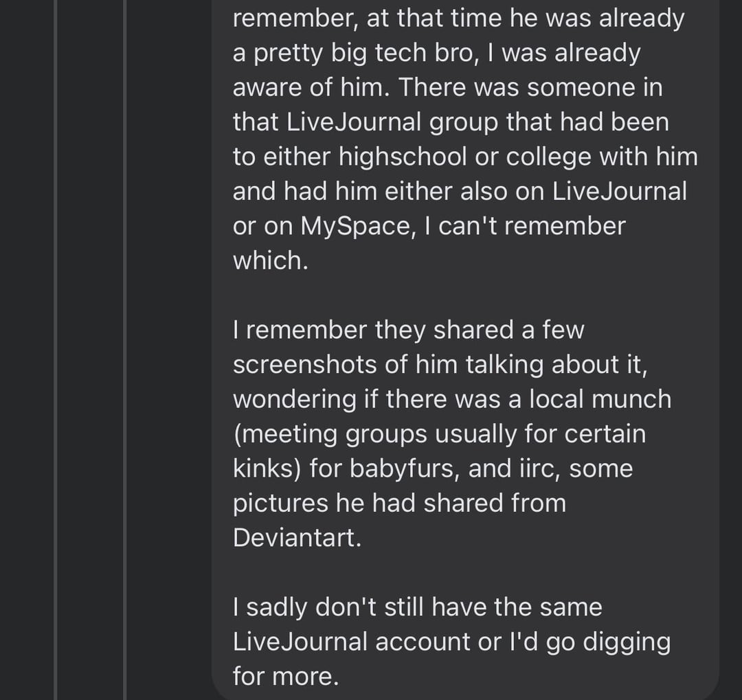This screenshot has height=700, width=742.
Task: Click the word "which." ending the first paragraph
Action: coord(270,260)
